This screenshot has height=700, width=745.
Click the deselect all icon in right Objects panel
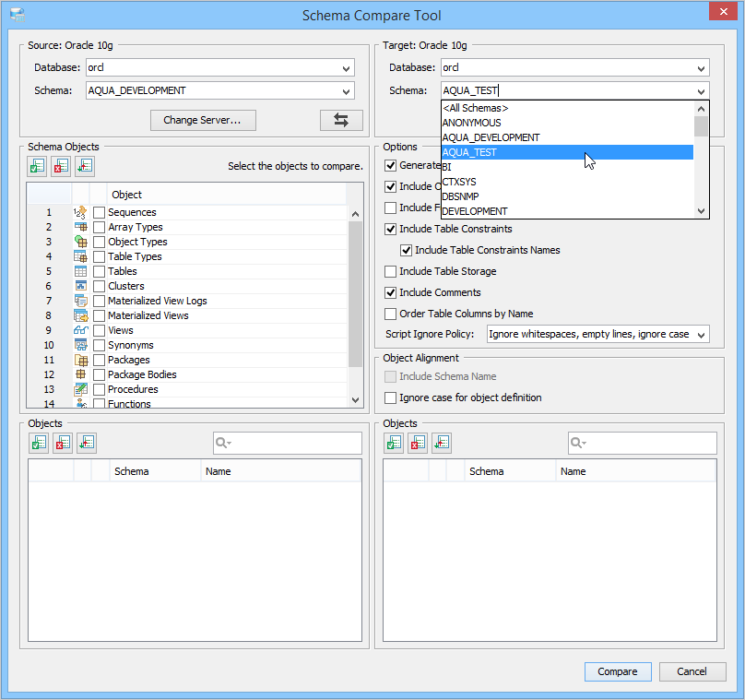(418, 443)
